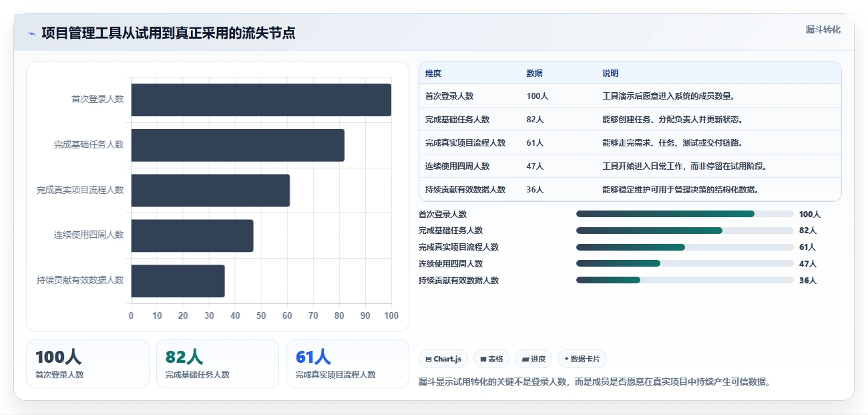
Task: Open the 100人 首次登录人数 data card
Action: 87,364
